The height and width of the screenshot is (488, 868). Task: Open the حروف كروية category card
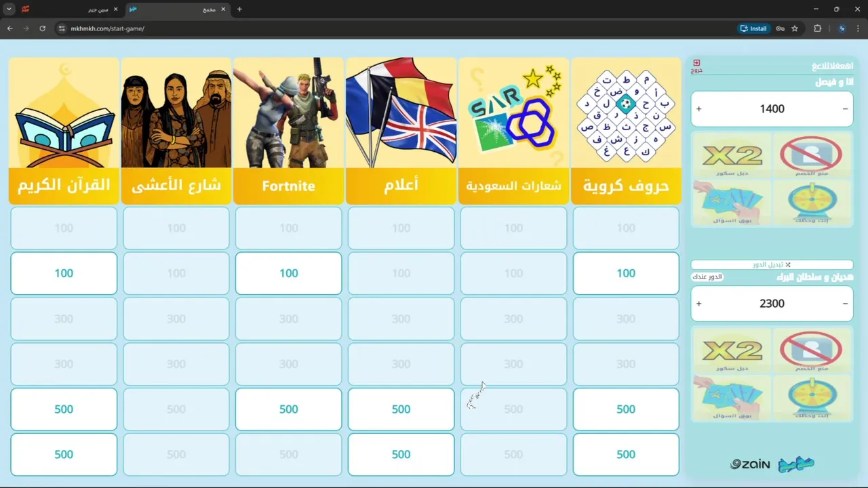coord(626,130)
